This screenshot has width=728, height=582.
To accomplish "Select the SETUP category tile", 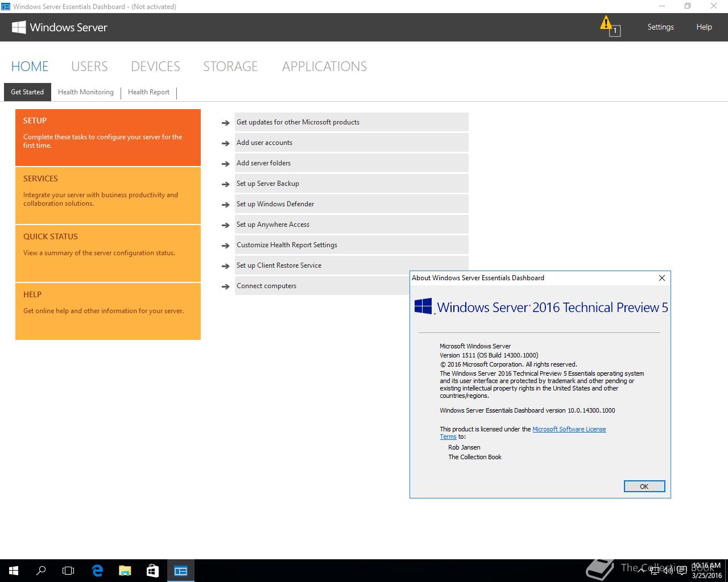I will tap(108, 138).
